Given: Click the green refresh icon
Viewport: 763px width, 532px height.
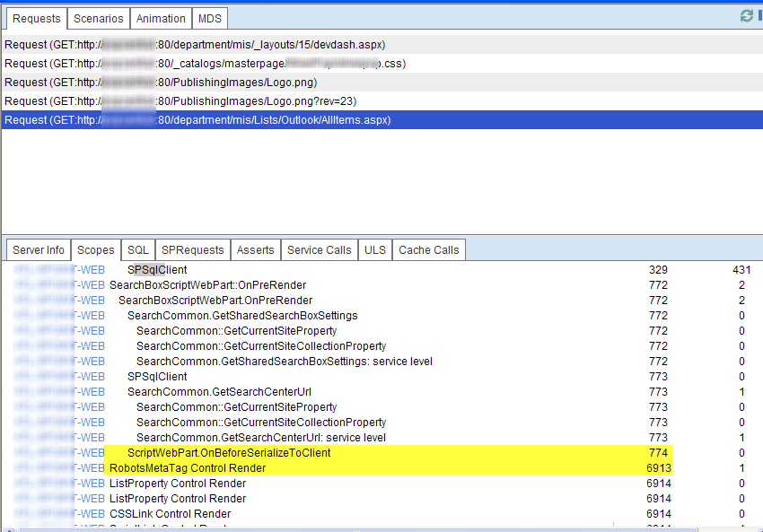Looking at the screenshot, I should [746, 16].
